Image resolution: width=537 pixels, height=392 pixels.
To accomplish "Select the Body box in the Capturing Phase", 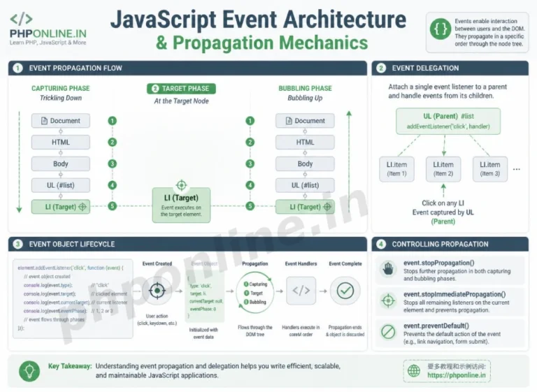I will 61,164.
